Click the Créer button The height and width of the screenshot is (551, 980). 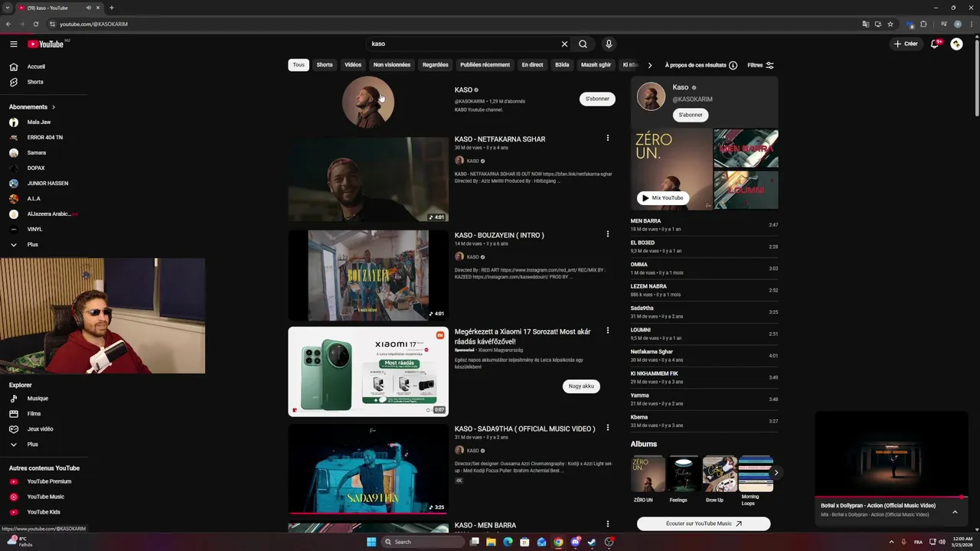pos(906,44)
